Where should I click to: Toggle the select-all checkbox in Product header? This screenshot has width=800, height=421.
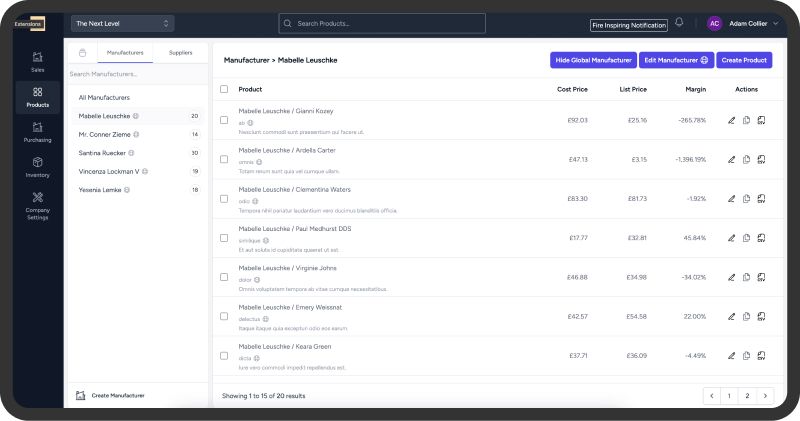(224, 89)
